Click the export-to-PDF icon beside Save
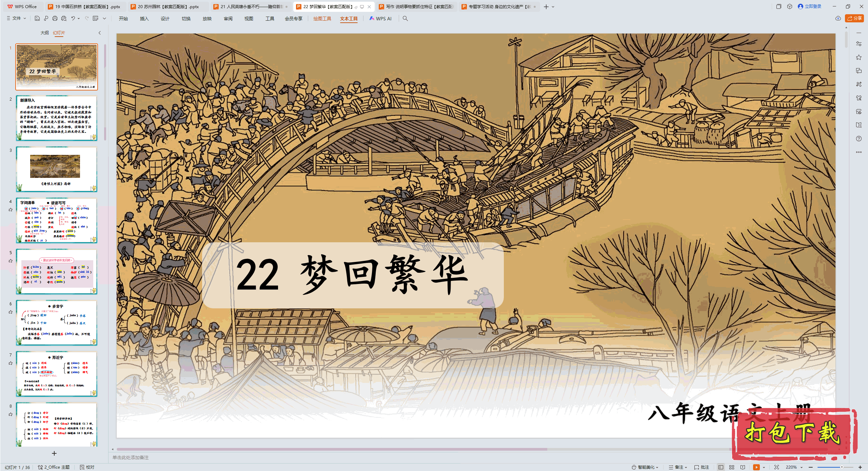868x471 pixels. coord(46,18)
